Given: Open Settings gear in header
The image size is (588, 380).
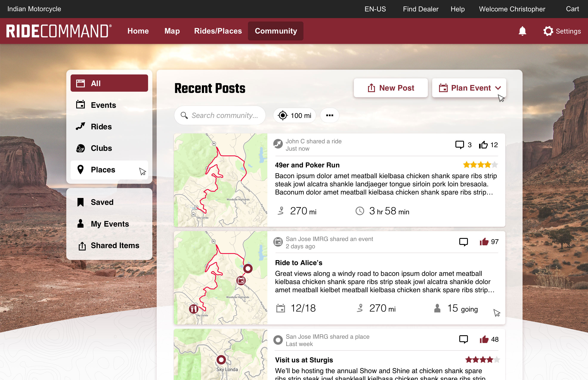Looking at the screenshot, I should pyautogui.click(x=548, y=31).
